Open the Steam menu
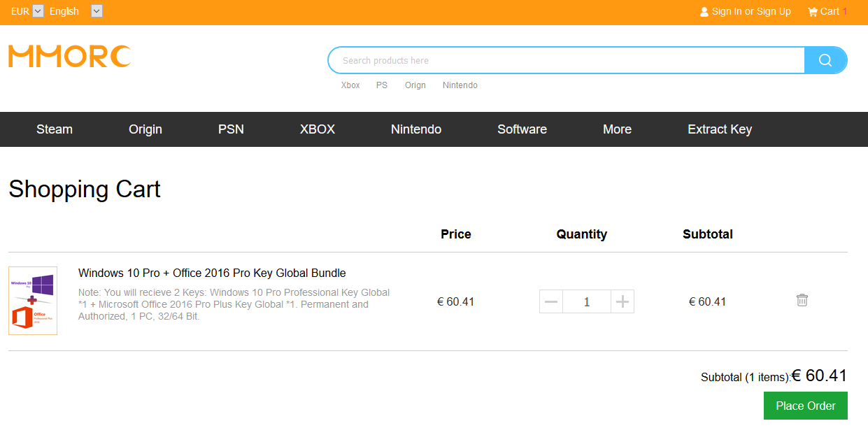 point(55,129)
